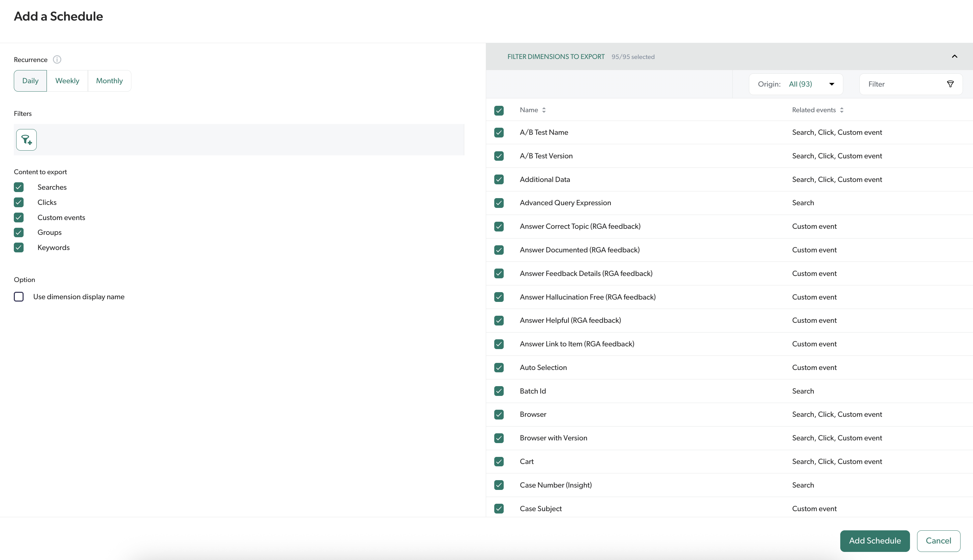Click the 'Searches' label
This screenshot has width=973, height=560.
pos(52,187)
